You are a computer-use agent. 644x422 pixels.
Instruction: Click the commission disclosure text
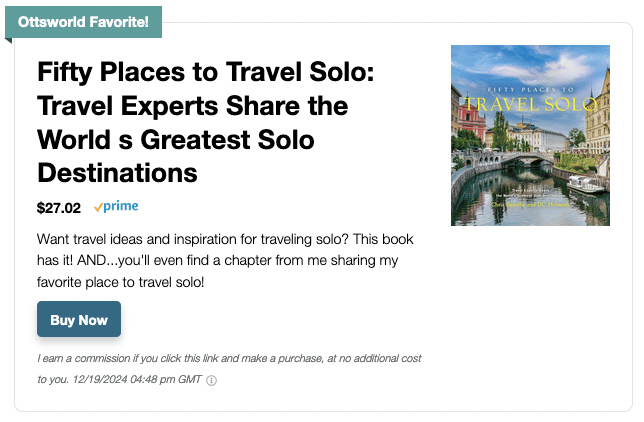click(x=229, y=369)
